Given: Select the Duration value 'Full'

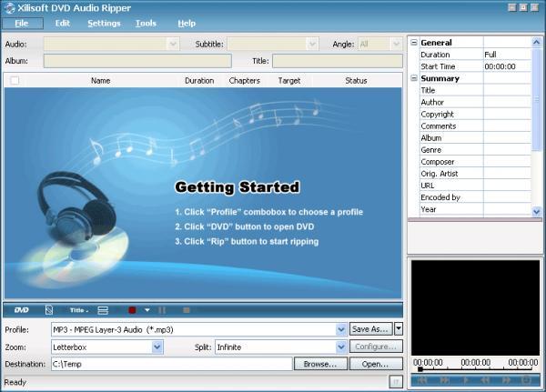Looking at the screenshot, I should (508, 55).
